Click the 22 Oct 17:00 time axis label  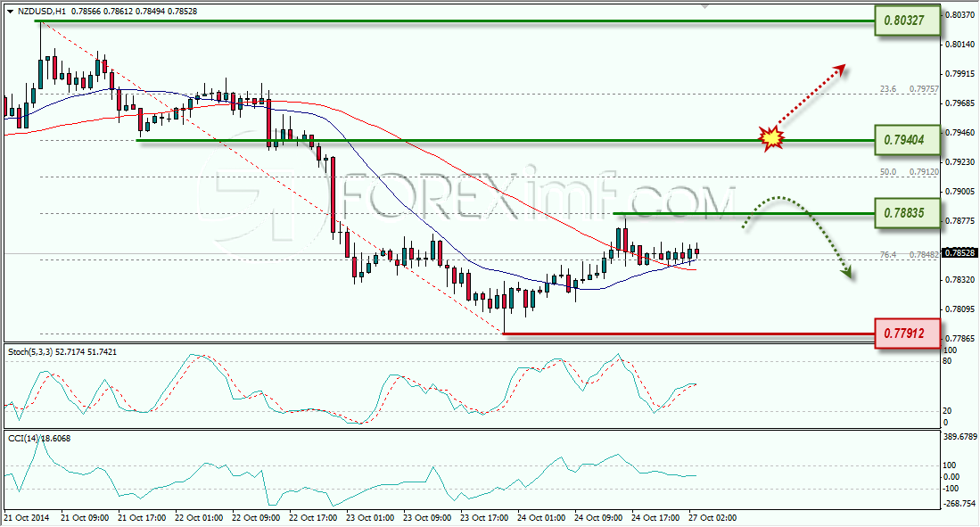313,517
